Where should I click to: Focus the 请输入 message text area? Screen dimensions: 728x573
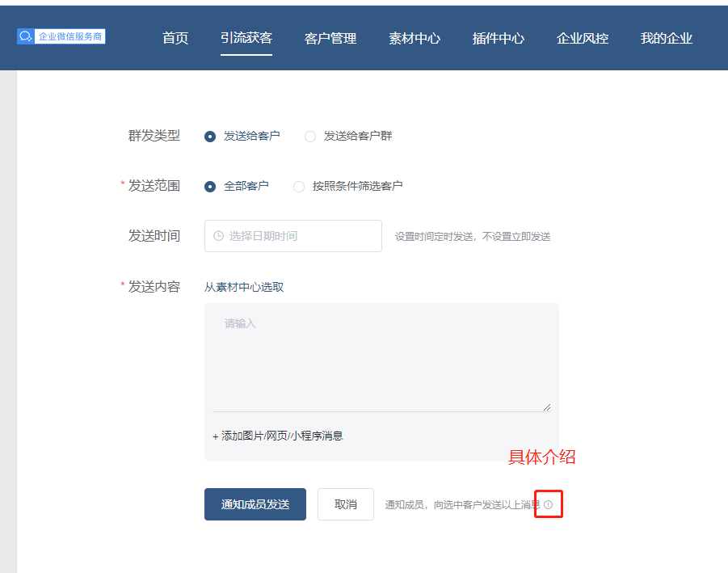(x=381, y=359)
